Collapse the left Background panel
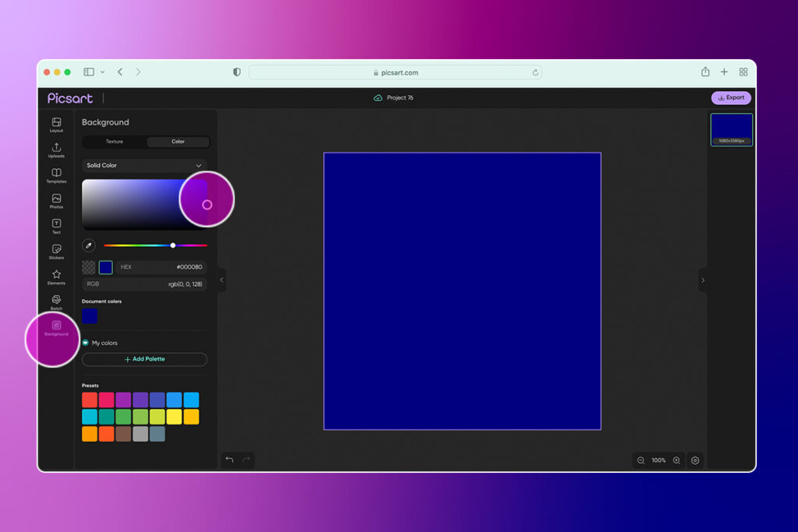Viewport: 798px width, 532px height. tap(221, 280)
